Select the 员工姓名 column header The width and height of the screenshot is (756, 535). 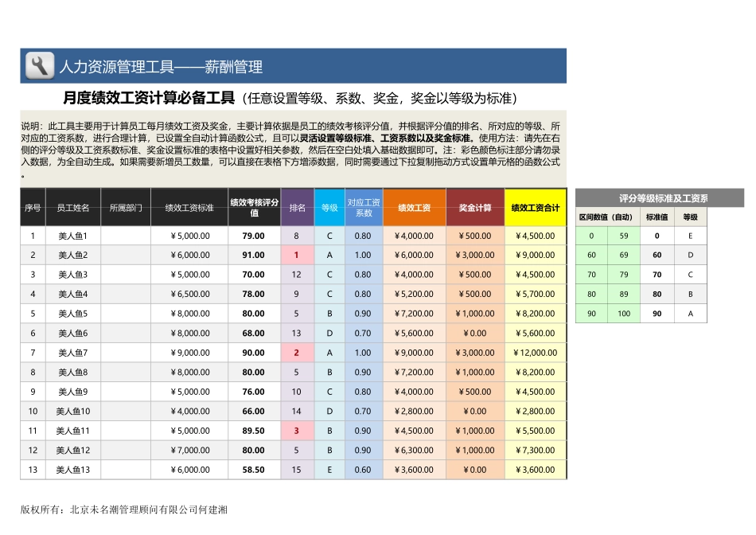[x=74, y=208]
